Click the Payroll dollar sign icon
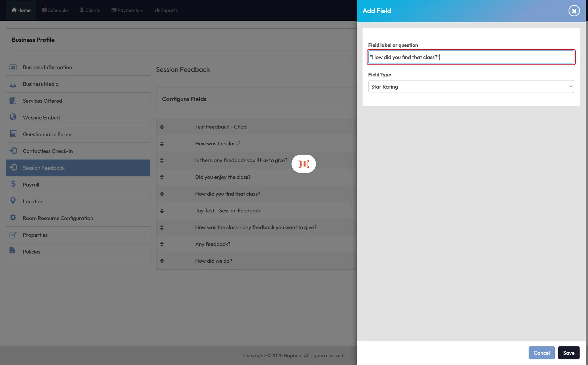This screenshot has width=588, height=365. [x=13, y=184]
